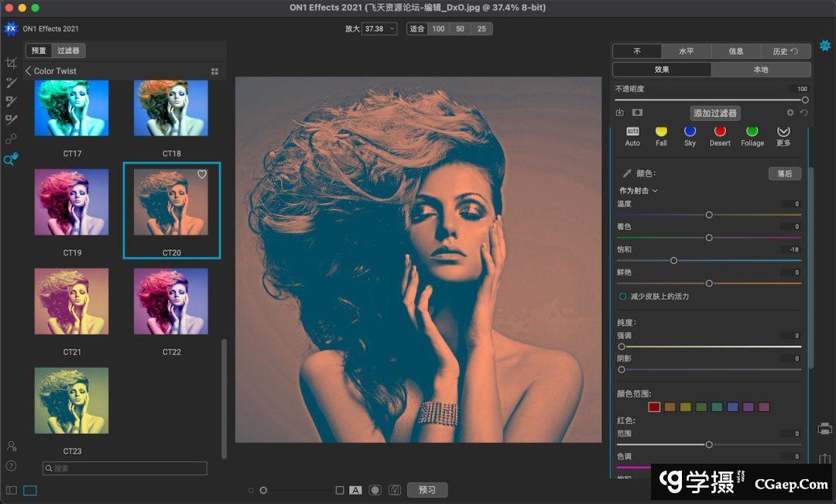Expand the 作为射击 white balance dropdown
Screen dimensions: 836x504
coord(639,190)
